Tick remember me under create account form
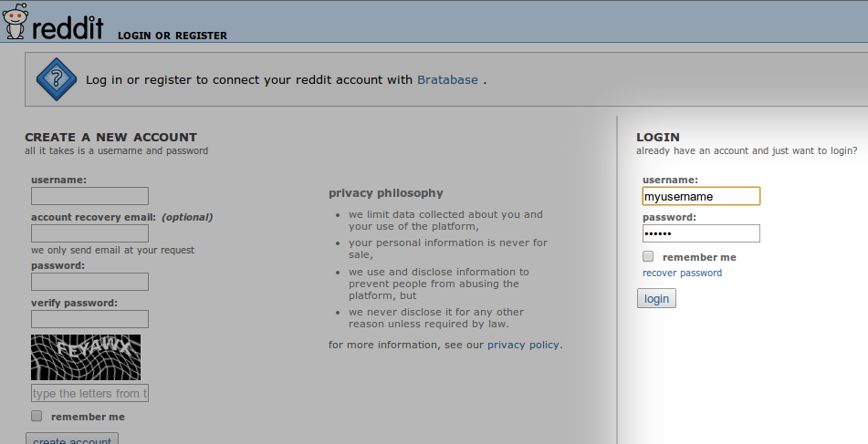868x444 pixels. click(37, 416)
